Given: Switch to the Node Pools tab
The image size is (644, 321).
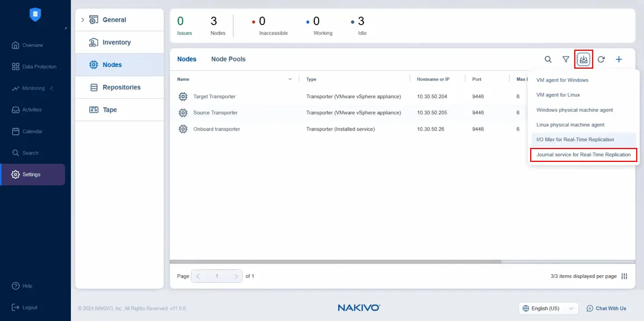Looking at the screenshot, I should [x=228, y=59].
